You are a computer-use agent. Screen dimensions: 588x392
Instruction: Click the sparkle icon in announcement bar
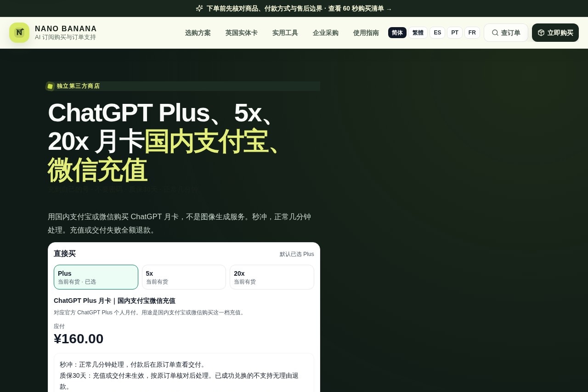[199, 8]
